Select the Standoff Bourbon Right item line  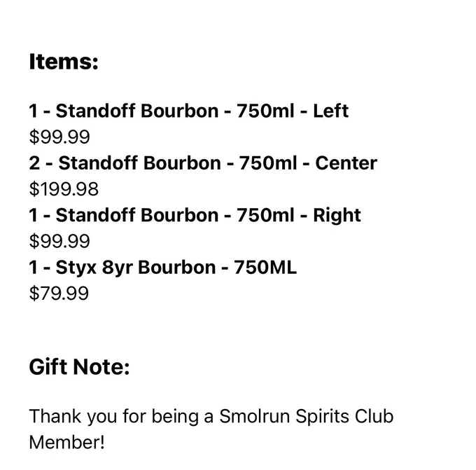(195, 215)
